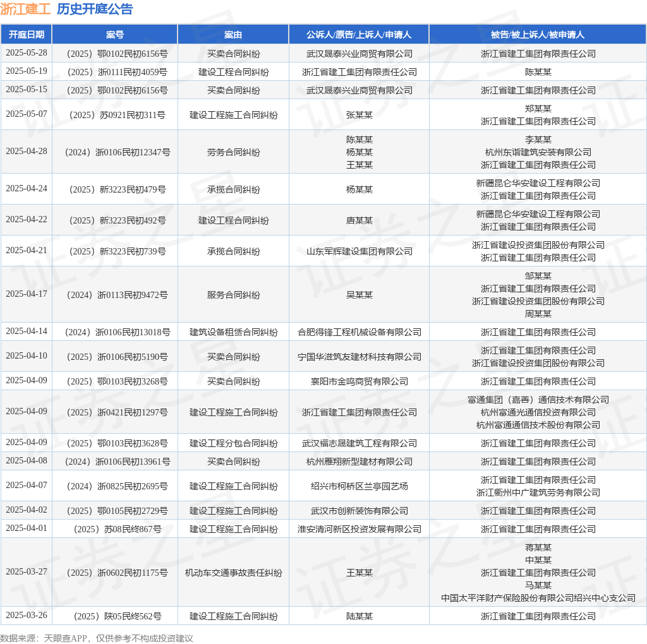Viewport: 647px width, 644px height.
Task: Click case number (2024)浙0106民初13961号
Action: pos(117,462)
